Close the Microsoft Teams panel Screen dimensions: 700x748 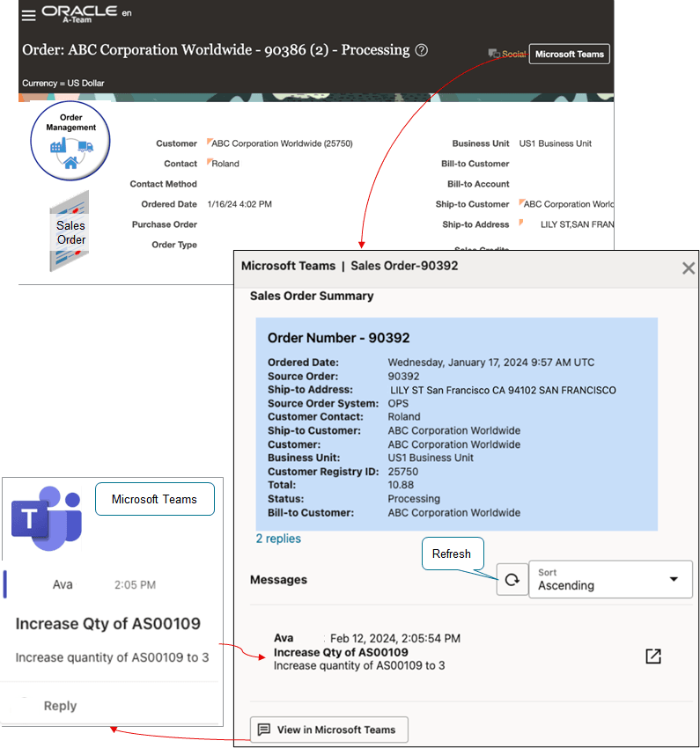pyautogui.click(x=688, y=268)
